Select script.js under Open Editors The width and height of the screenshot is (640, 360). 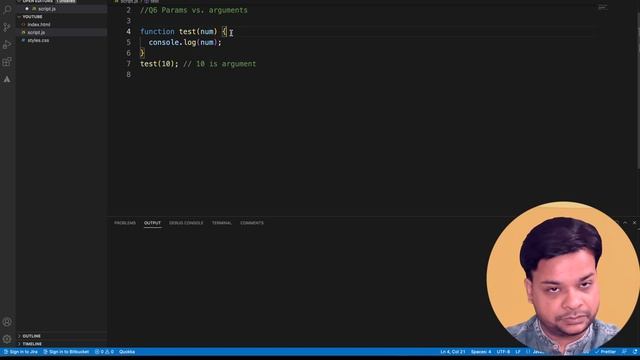coord(47,9)
